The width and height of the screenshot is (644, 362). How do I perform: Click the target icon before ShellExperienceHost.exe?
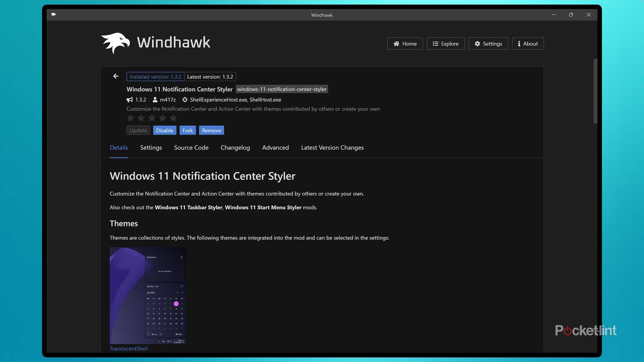coord(185,100)
